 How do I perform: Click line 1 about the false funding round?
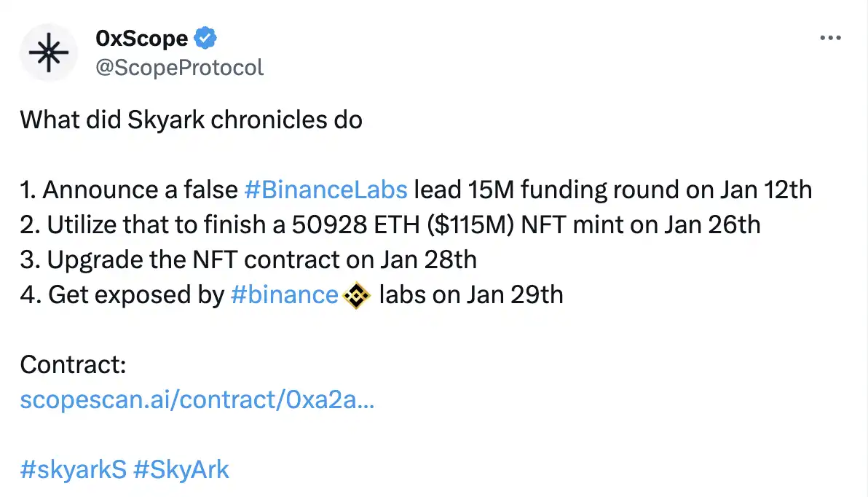pos(415,189)
